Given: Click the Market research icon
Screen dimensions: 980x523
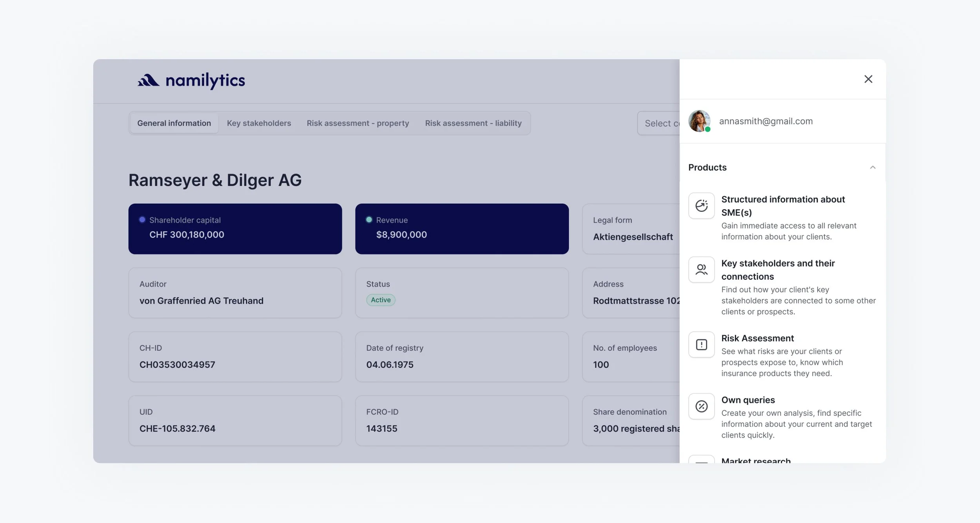Looking at the screenshot, I should (x=701, y=460).
